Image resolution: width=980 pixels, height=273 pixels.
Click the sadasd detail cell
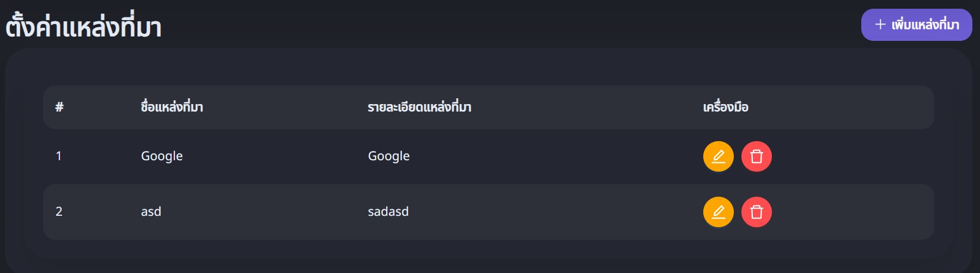[388, 212]
